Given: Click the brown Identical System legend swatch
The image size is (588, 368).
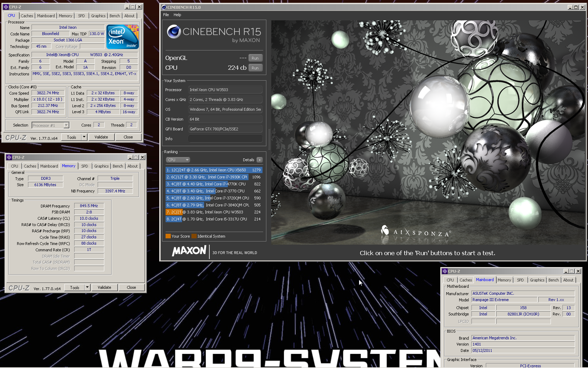Looking at the screenshot, I should tap(194, 236).
